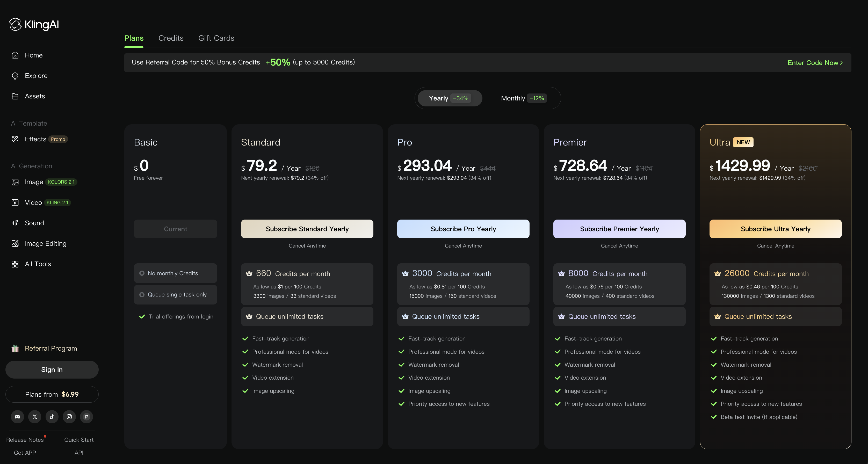The width and height of the screenshot is (868, 464).
Task: Open the Pinterest social icon
Action: pos(86,417)
